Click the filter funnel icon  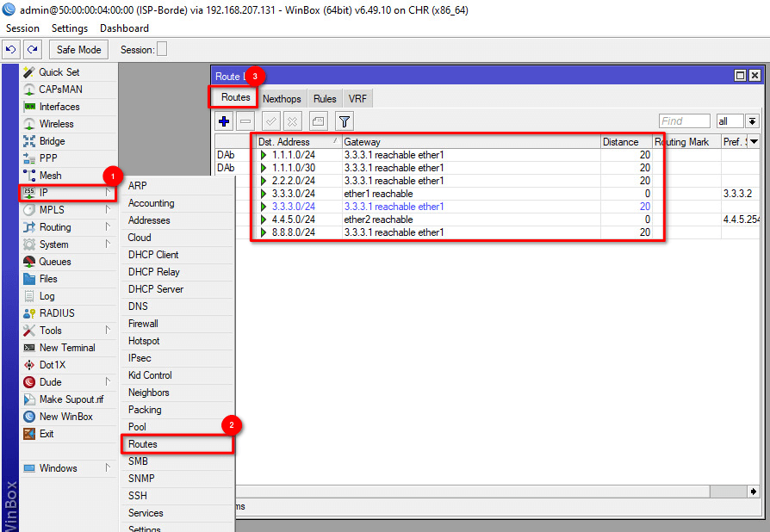click(x=344, y=121)
